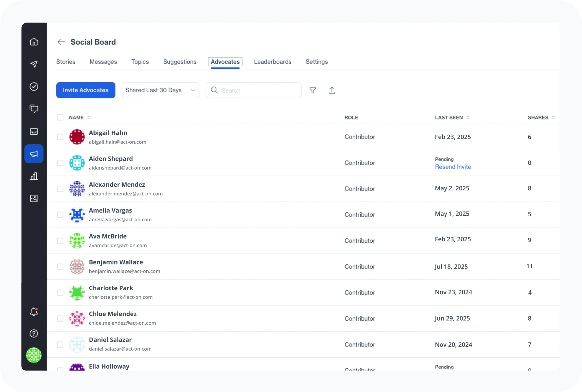
Task: Click the filter funnel icon
Action: tap(313, 90)
